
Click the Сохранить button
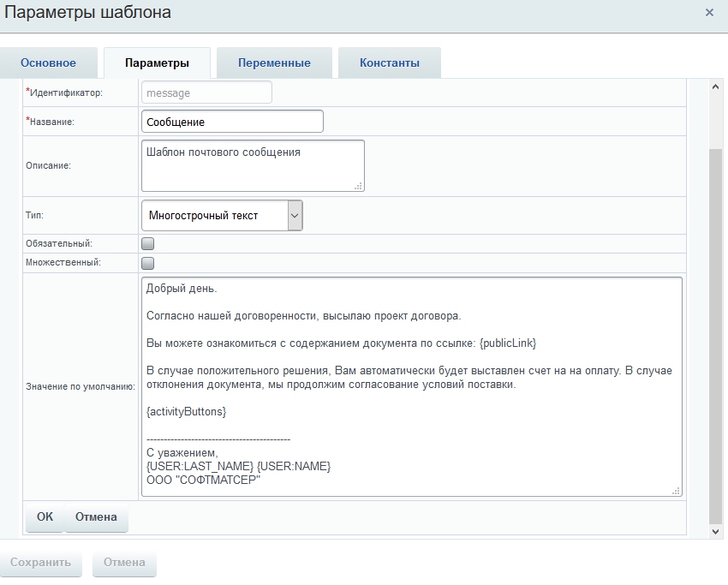pyautogui.click(x=41, y=563)
